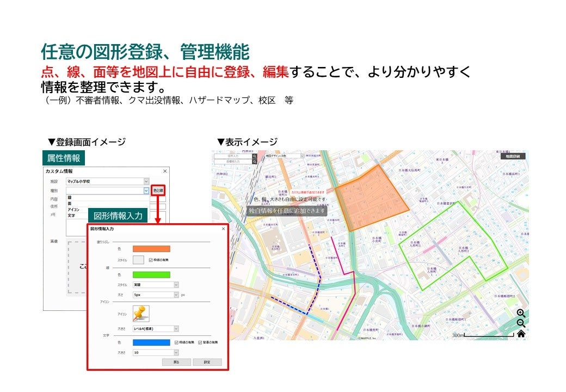Viewport: 566px width, 392px height.
Task: Select アイコン from the 種別 list
Action: pos(73,210)
